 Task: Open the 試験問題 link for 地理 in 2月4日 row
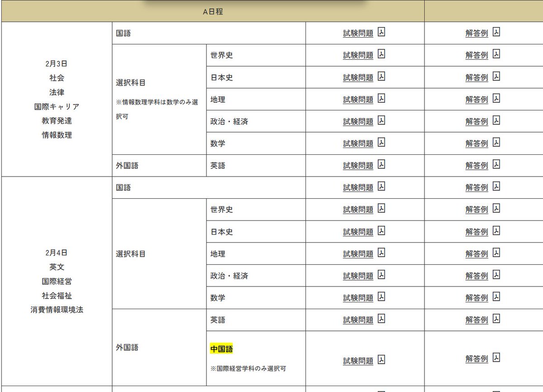pos(357,253)
